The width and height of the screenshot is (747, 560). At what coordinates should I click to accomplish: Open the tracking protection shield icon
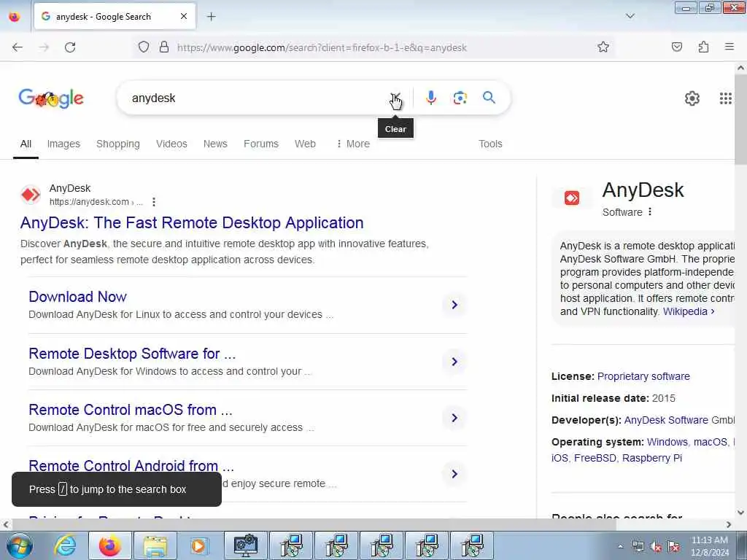[144, 47]
